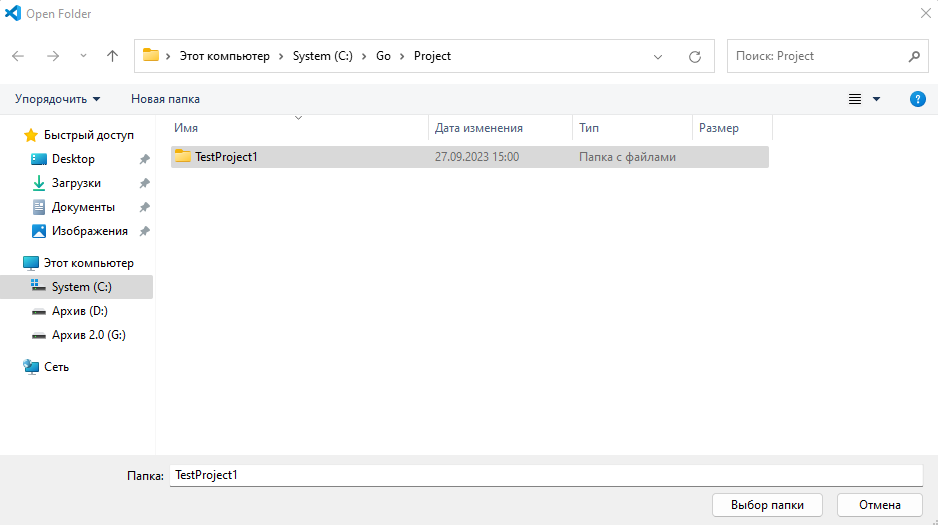Click the blue Help question mark icon
The image size is (938, 525).
pos(917,99)
